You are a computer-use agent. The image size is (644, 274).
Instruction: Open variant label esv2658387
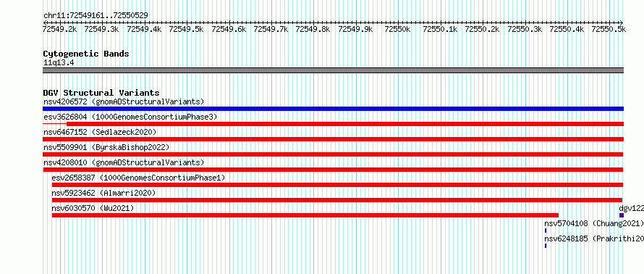[138, 178]
